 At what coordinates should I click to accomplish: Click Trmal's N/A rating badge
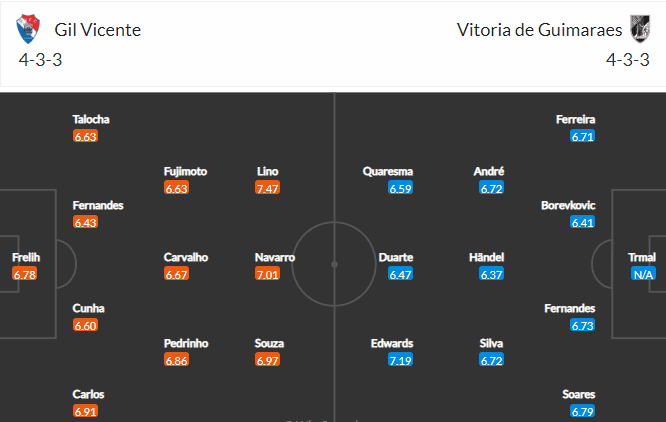[x=643, y=274]
